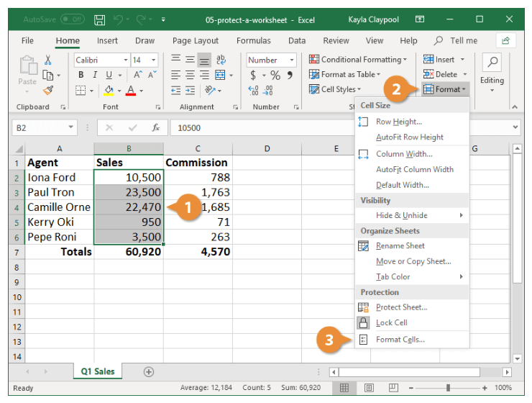Switch to the Review tab

pos(336,41)
